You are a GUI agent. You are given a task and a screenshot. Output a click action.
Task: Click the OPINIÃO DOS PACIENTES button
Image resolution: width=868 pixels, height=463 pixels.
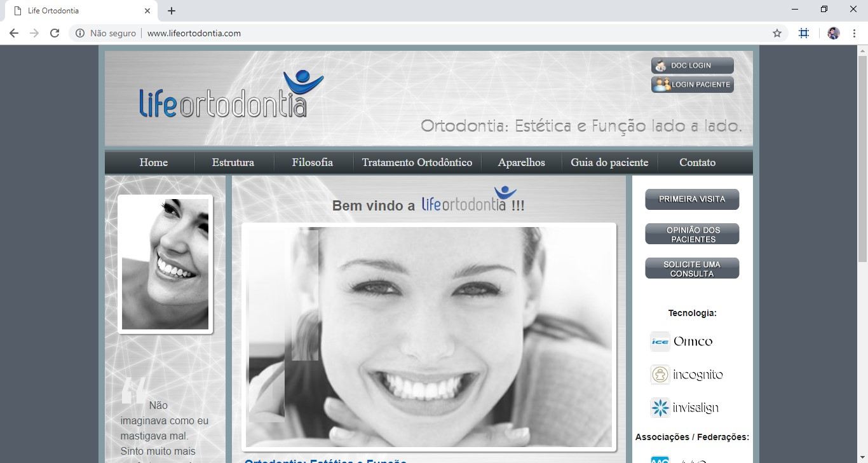(x=692, y=234)
